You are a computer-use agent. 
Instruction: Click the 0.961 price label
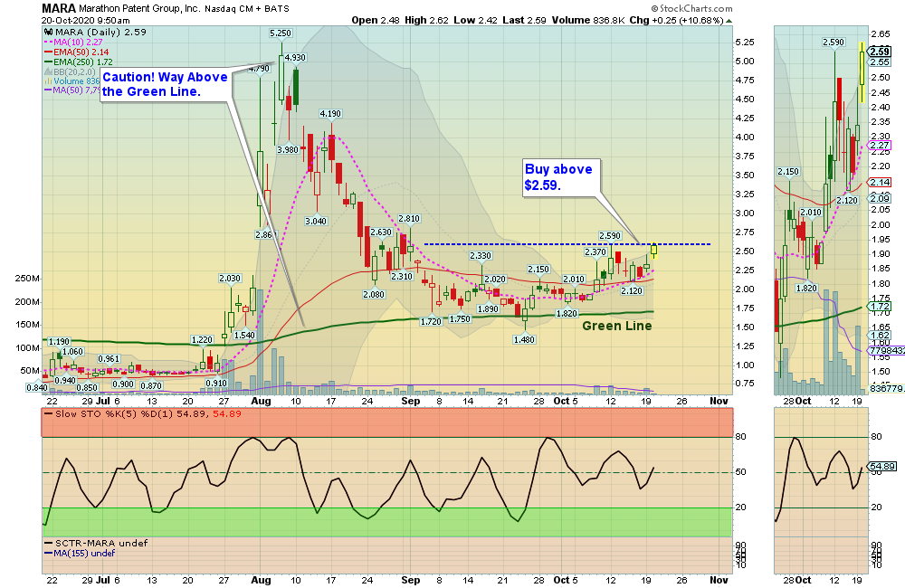tap(109, 359)
